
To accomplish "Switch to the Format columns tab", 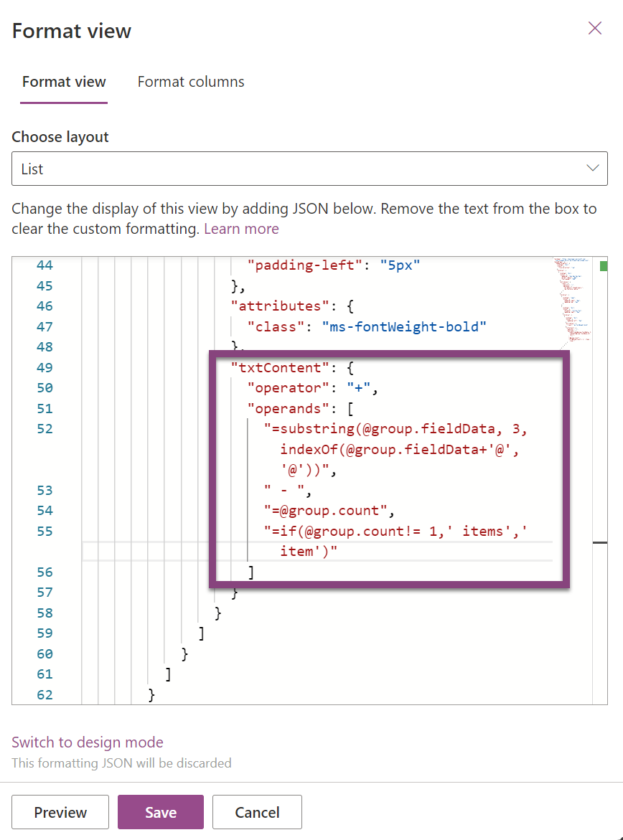I will point(190,82).
